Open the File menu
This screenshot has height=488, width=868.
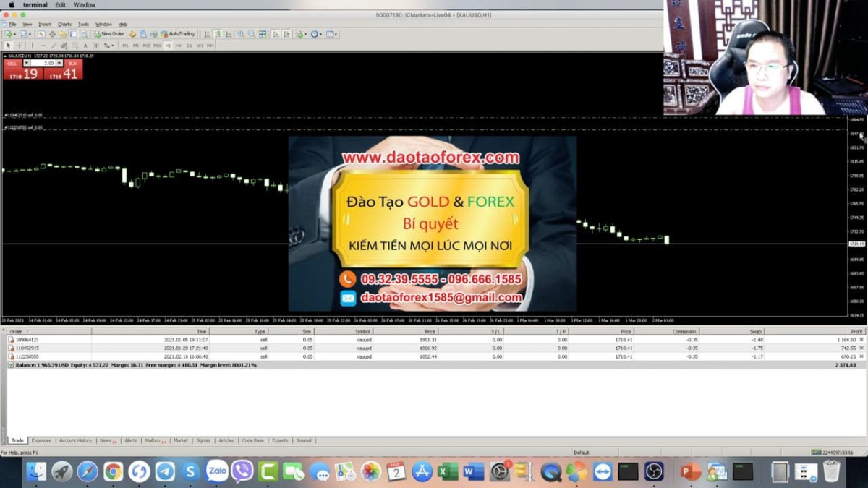(x=12, y=24)
